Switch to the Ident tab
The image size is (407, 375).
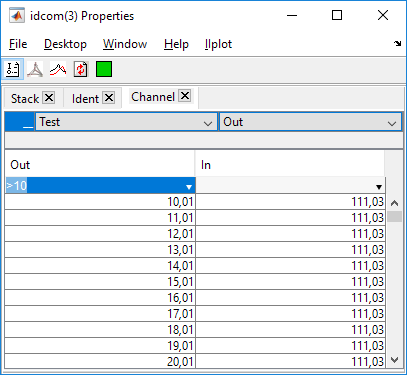click(85, 99)
